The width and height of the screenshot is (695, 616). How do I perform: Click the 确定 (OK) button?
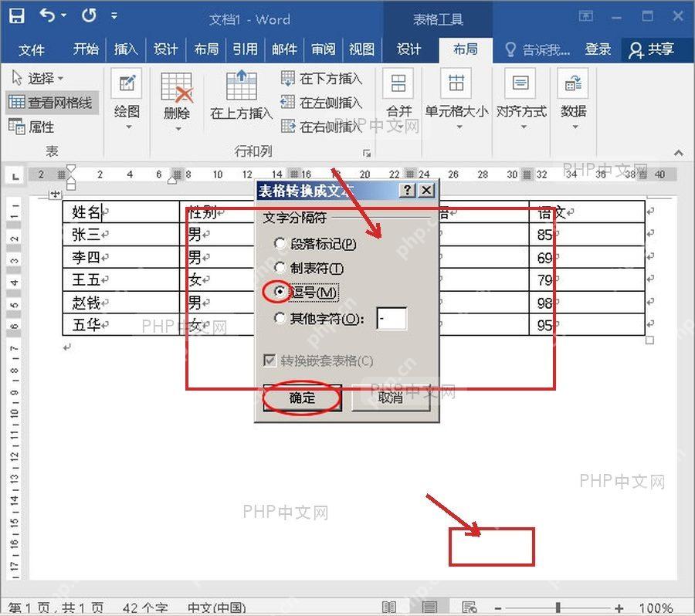pyautogui.click(x=302, y=398)
